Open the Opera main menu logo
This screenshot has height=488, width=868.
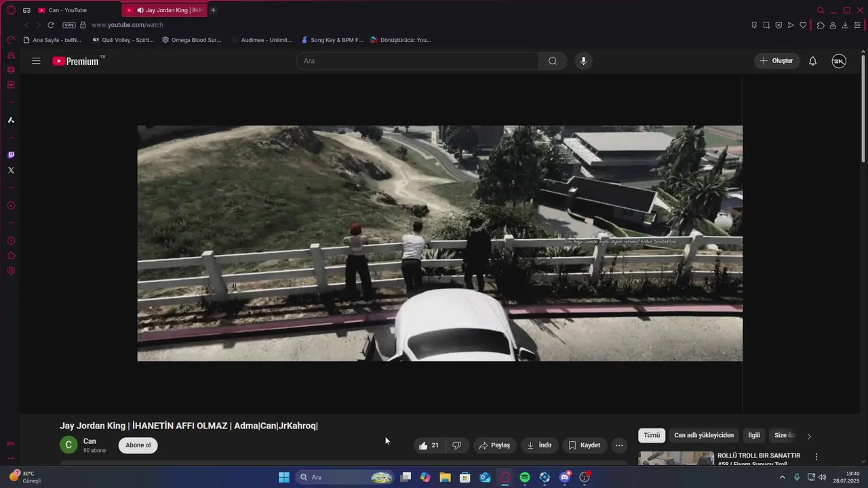click(11, 10)
